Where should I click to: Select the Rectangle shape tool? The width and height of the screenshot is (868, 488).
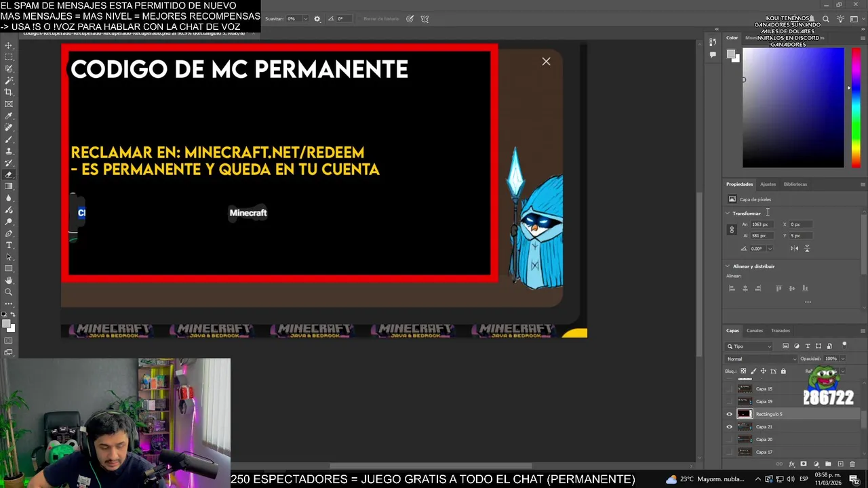9,268
